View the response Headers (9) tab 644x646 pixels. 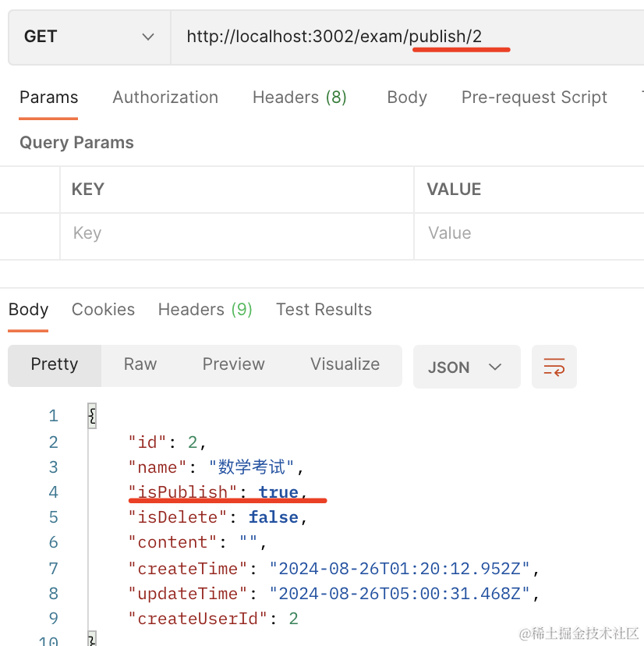205,310
